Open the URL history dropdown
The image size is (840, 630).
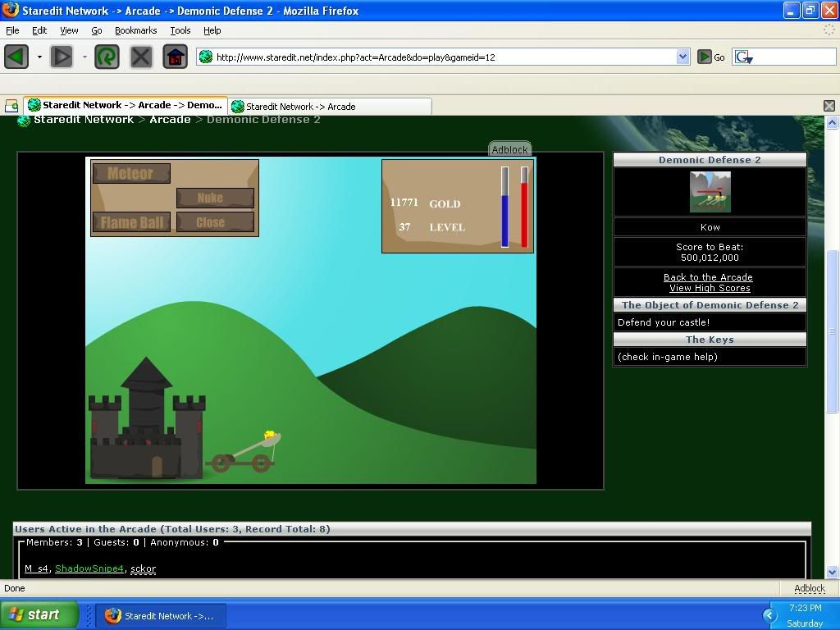coord(682,57)
